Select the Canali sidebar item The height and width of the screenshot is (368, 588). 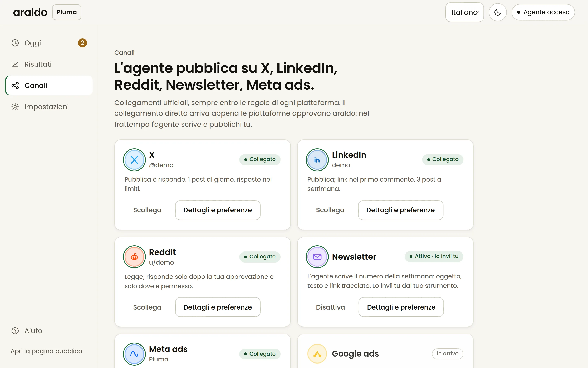pos(49,85)
